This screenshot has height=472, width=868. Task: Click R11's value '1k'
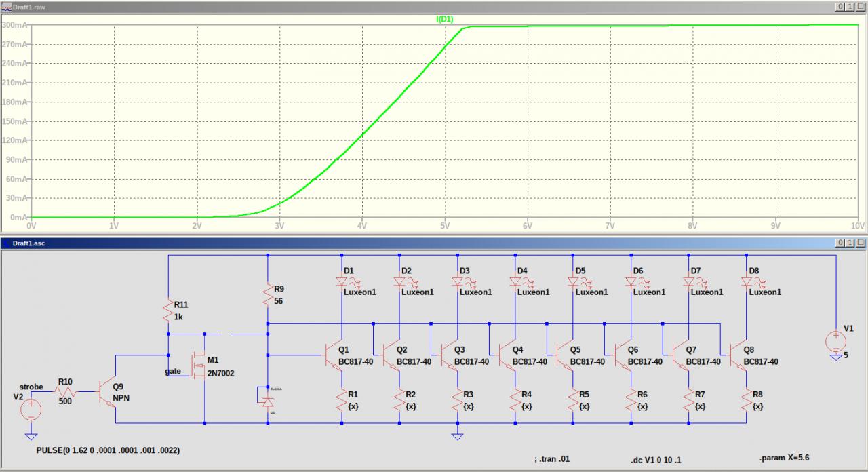point(179,317)
